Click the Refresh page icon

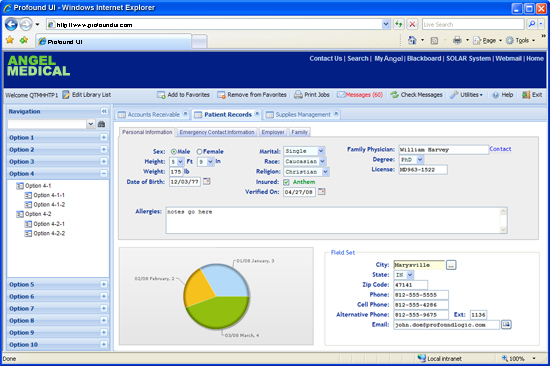[398, 24]
